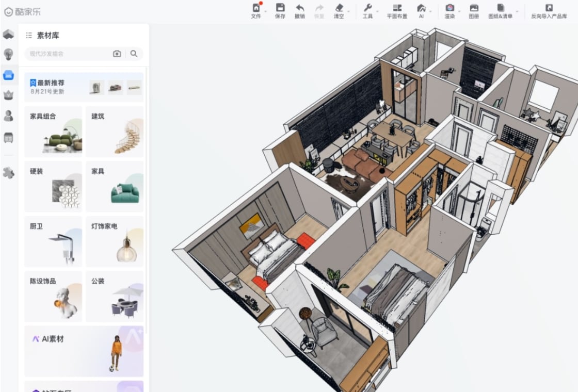
Task: Click the bus-shaped icon in left sidebar
Action: pos(8,137)
